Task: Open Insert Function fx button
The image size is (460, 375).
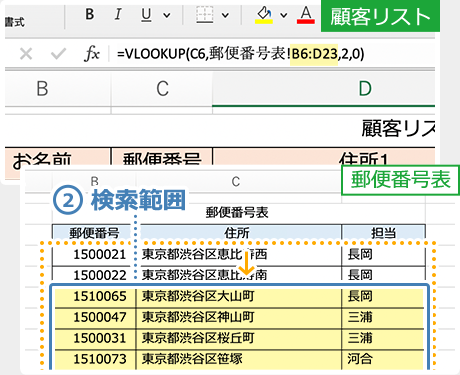Action: (x=92, y=53)
